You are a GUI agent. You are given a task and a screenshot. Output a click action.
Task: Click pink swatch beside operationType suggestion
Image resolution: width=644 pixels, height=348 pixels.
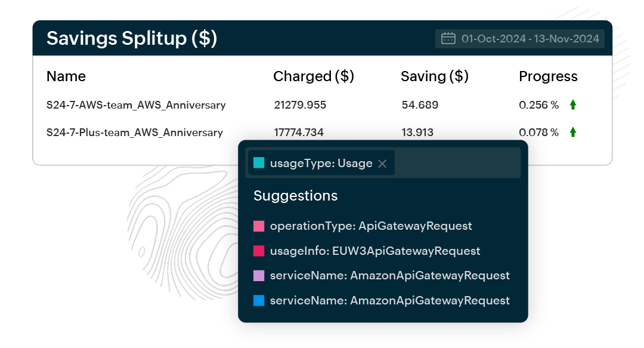(x=259, y=226)
